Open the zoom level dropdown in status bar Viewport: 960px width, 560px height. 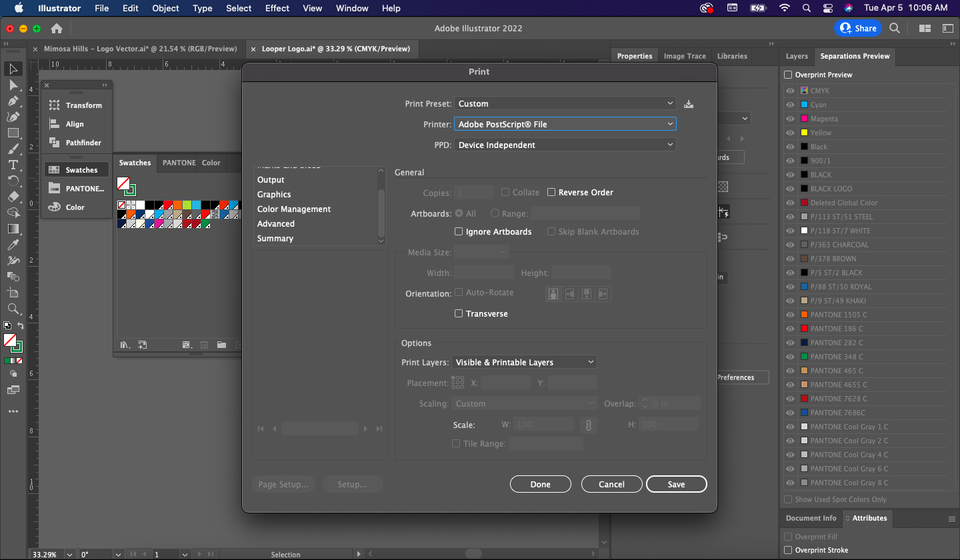(x=69, y=554)
